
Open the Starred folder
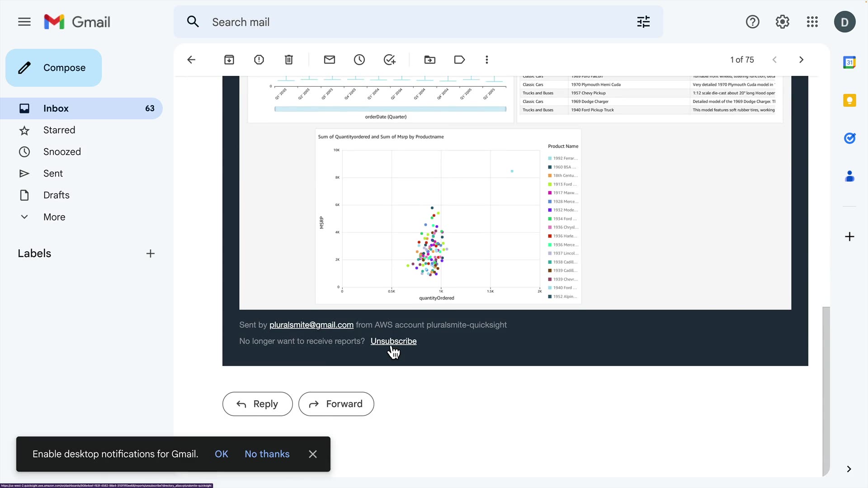59,130
